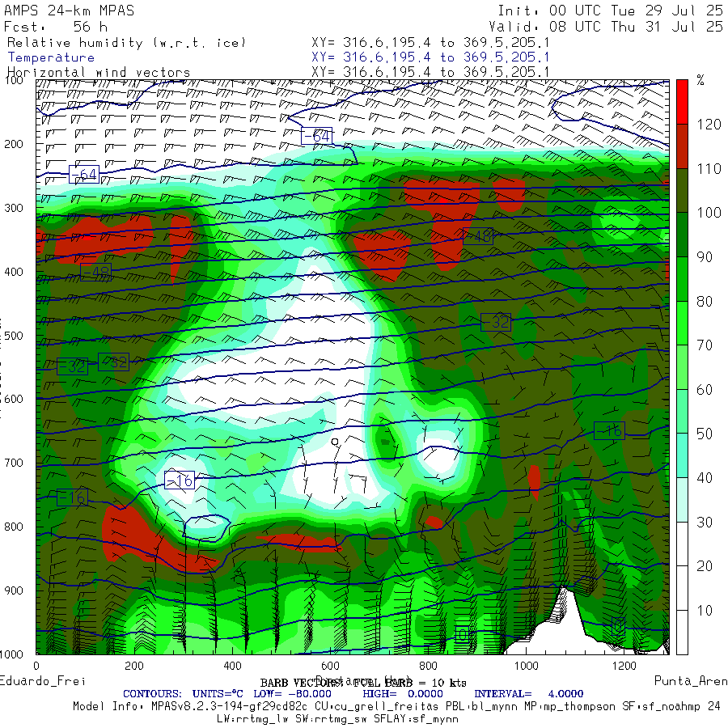Click the colorbar '40' tick label
Viewport: 728px width, 728px height.
705,478
